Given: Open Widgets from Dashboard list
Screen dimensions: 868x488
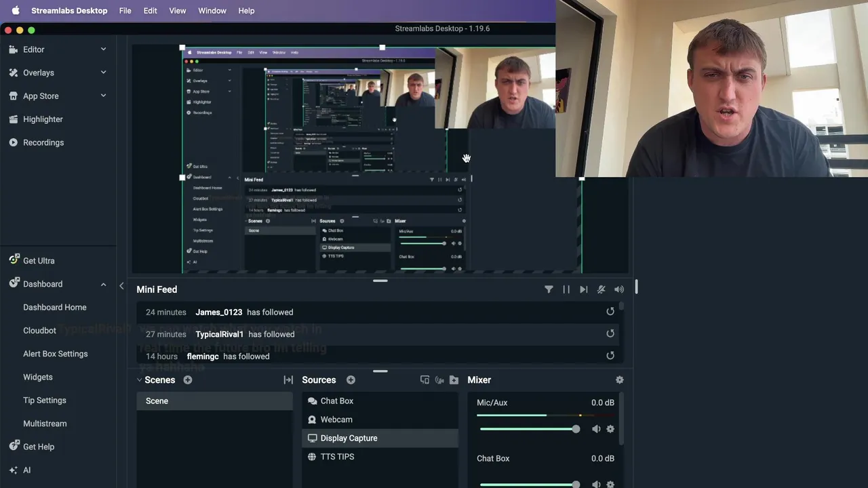Looking at the screenshot, I should [38, 377].
